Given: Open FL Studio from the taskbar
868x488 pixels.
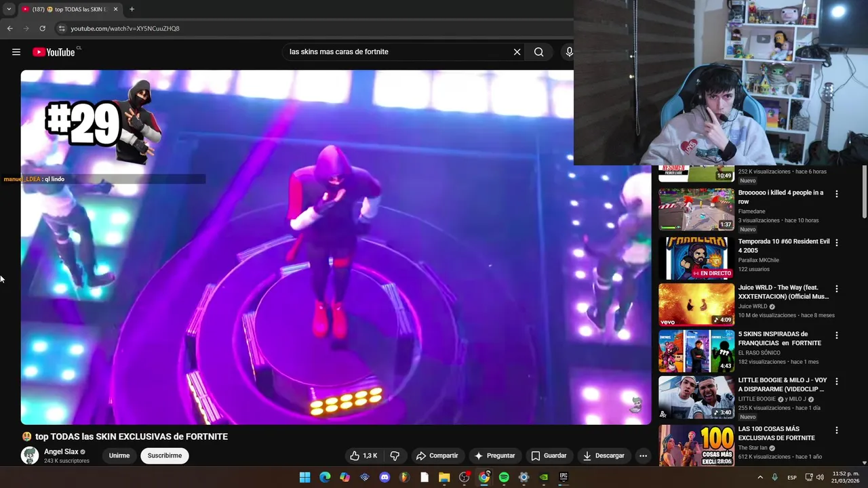Looking at the screenshot, I should pos(404,477).
